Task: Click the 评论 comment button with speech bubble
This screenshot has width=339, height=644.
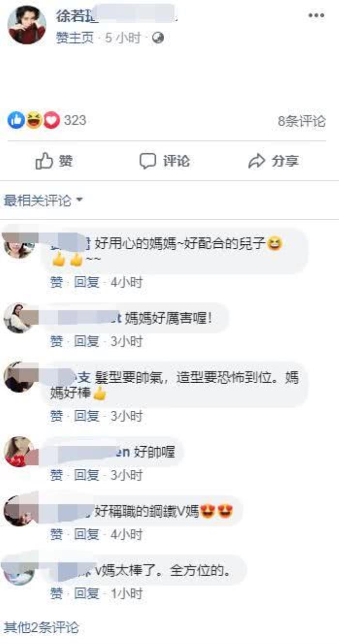Action: 165,161
